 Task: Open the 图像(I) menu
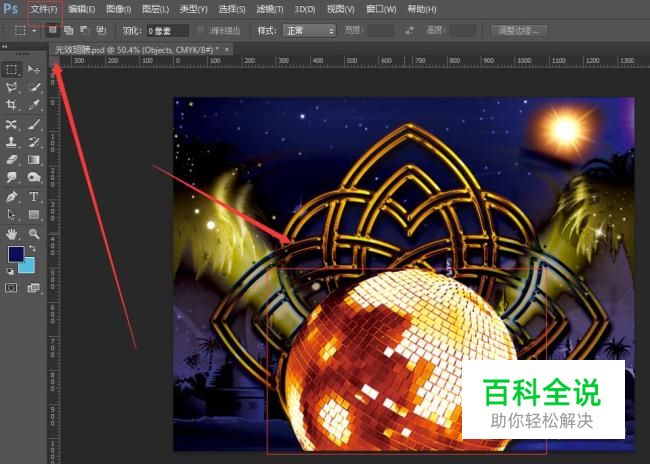tap(119, 9)
